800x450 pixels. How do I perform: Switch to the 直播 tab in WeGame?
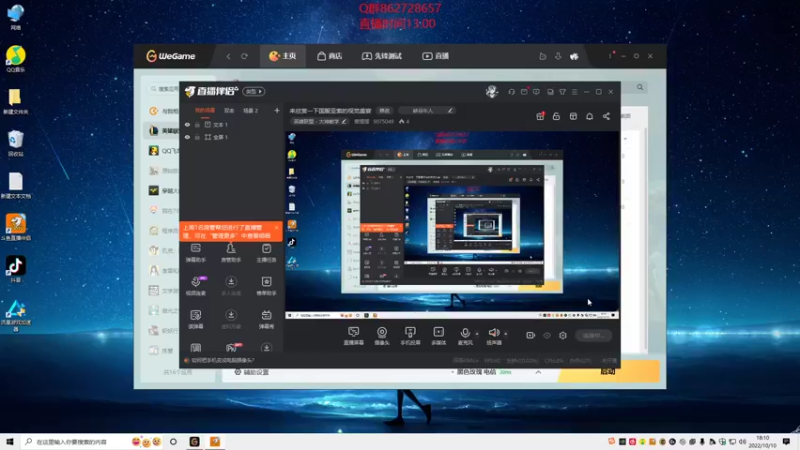point(435,56)
